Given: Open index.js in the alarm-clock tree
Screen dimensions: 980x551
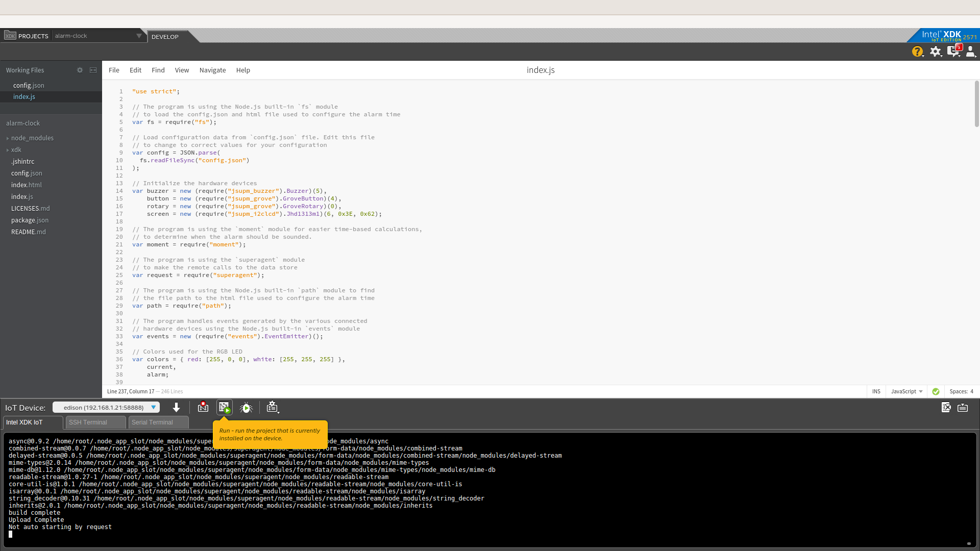Looking at the screenshot, I should pyautogui.click(x=22, y=196).
